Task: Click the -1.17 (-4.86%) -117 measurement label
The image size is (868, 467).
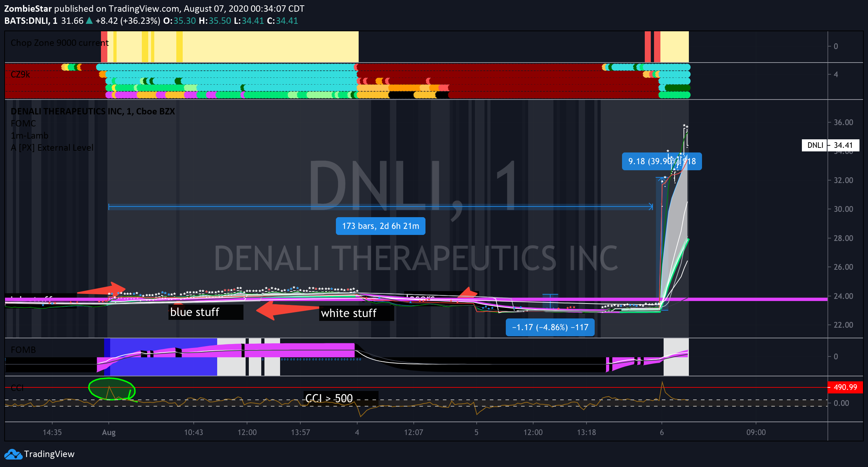Action: pyautogui.click(x=550, y=327)
